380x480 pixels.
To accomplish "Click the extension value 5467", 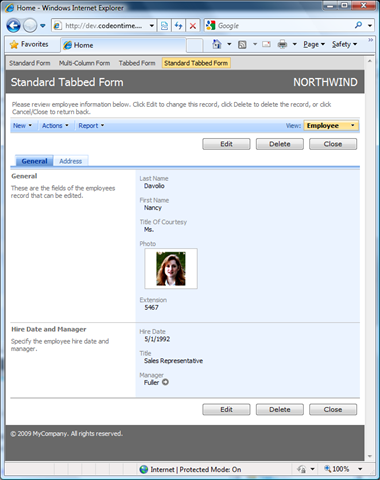I will pos(151,307).
